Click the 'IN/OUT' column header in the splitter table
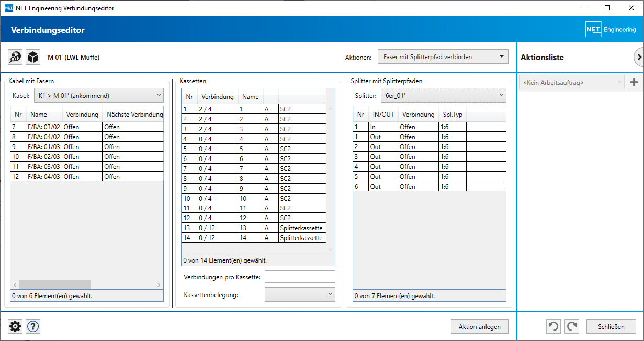 point(383,115)
